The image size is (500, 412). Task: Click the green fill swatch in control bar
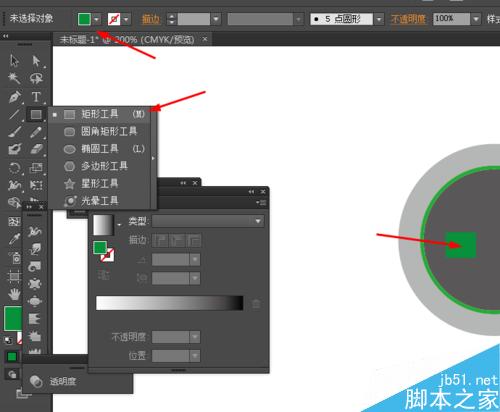point(84,19)
